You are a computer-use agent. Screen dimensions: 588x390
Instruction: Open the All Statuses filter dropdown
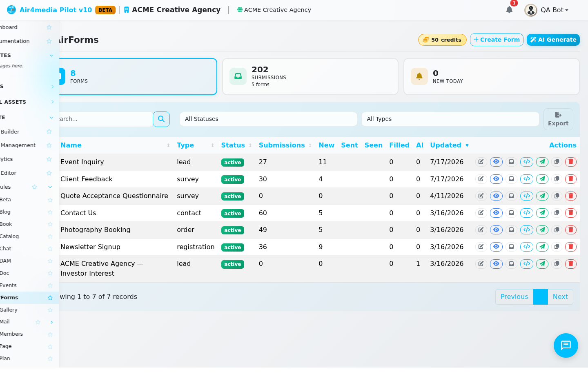point(268,119)
